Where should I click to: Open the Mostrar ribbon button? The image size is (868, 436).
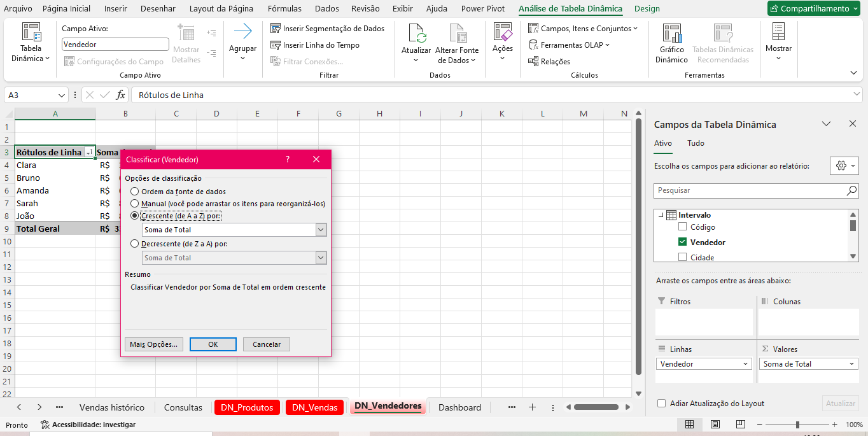[778, 42]
